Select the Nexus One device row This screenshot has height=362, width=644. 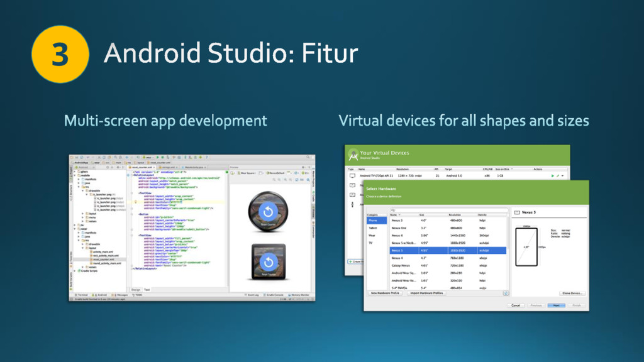[448, 228]
